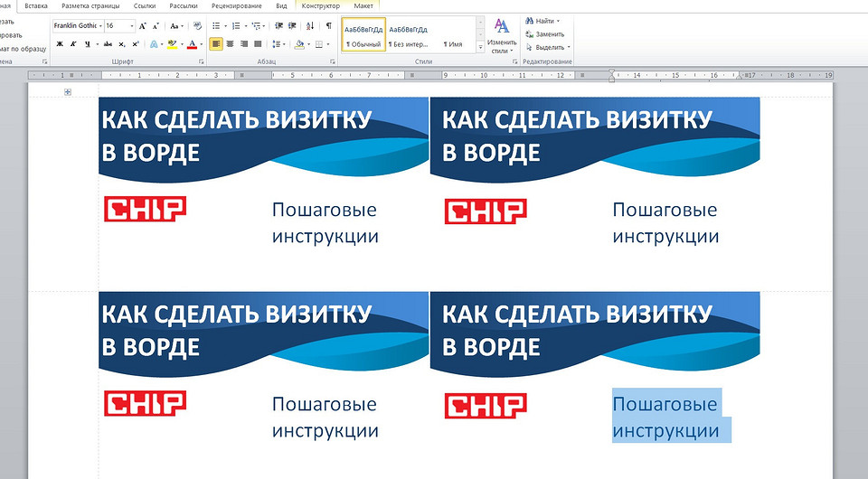Apply red font color
This screenshot has width=868, height=479.
[192, 44]
